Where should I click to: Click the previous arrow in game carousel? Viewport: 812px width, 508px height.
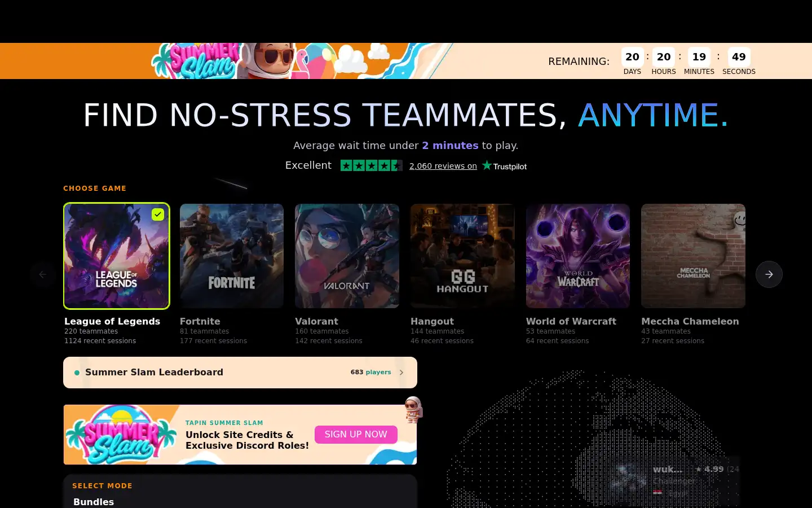click(x=43, y=274)
